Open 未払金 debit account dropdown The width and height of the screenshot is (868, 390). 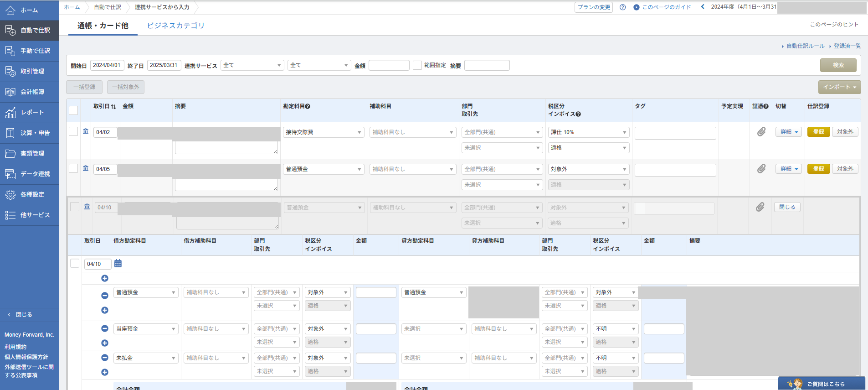point(146,358)
